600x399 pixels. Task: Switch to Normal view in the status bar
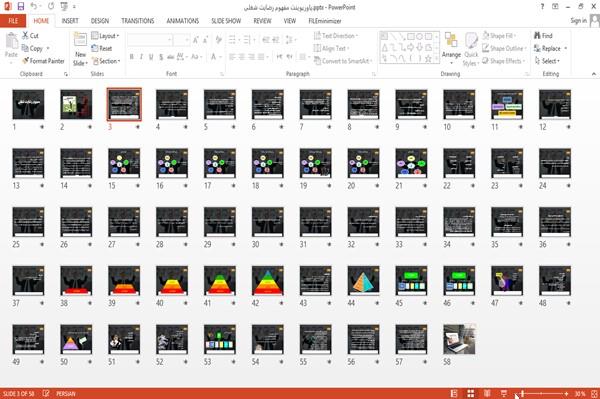tap(454, 393)
